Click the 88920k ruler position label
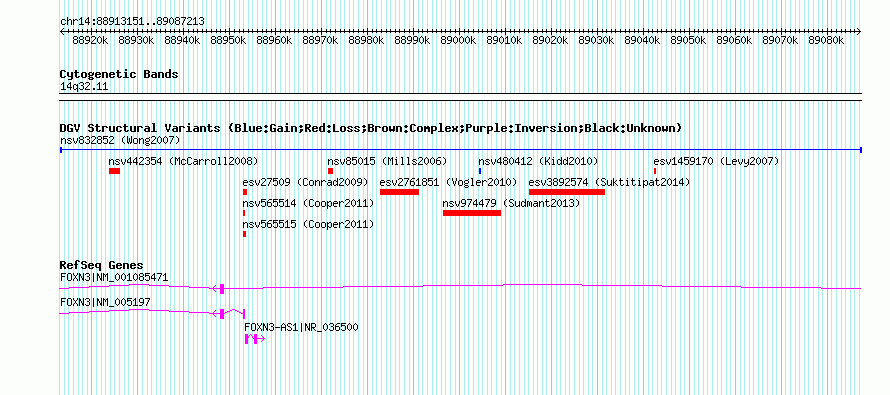Image resolution: width=890 pixels, height=395 pixels. 91,40
